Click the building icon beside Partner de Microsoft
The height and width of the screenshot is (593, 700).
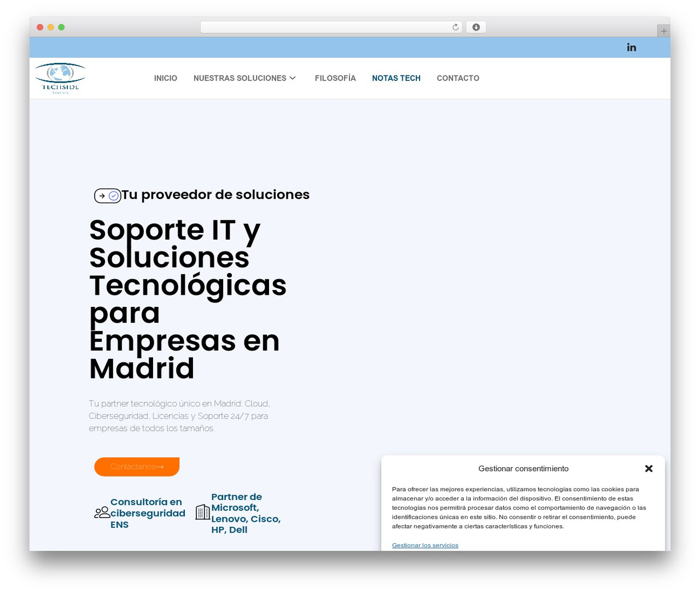[x=203, y=512]
